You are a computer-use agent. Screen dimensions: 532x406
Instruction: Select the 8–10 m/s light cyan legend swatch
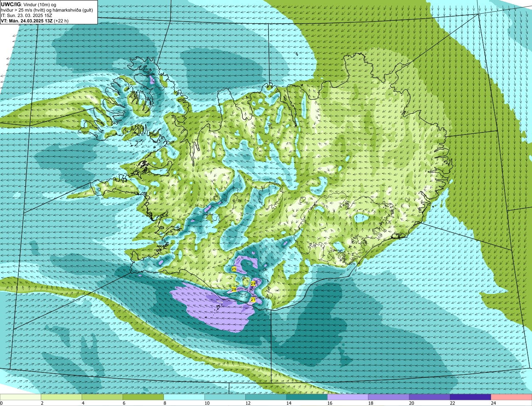(x=184, y=397)
